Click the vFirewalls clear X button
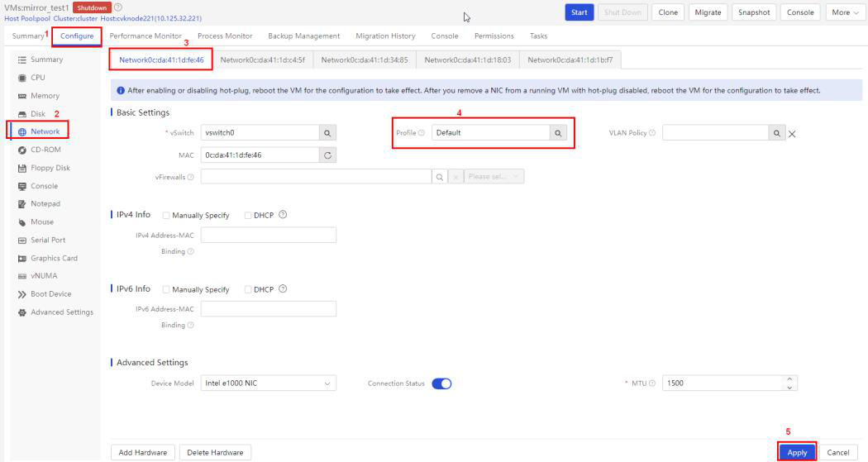Viewport: 868px width, 462px height. pyautogui.click(x=455, y=177)
